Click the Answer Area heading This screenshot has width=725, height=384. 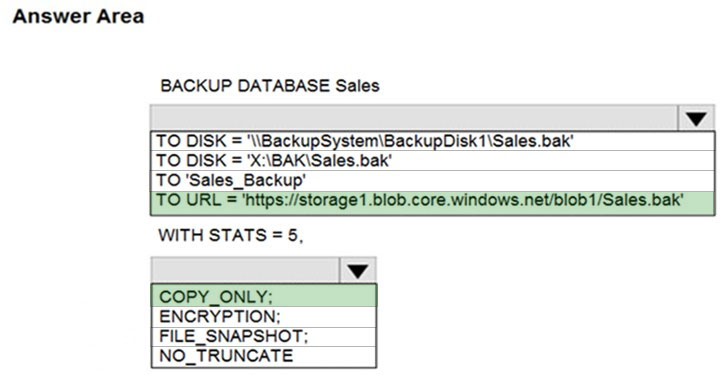(78, 16)
